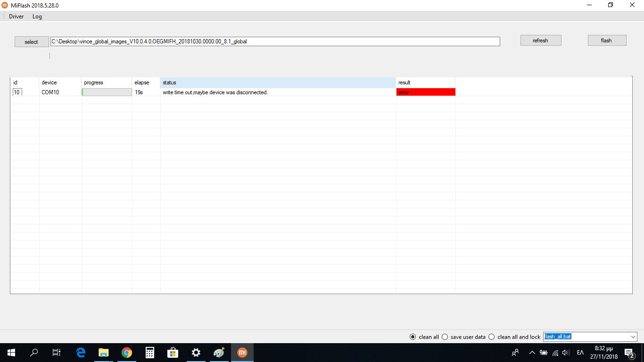Viewport: 644px width, 362px height.
Task: Click the MiFlash icon in the taskbar
Action: click(x=242, y=353)
